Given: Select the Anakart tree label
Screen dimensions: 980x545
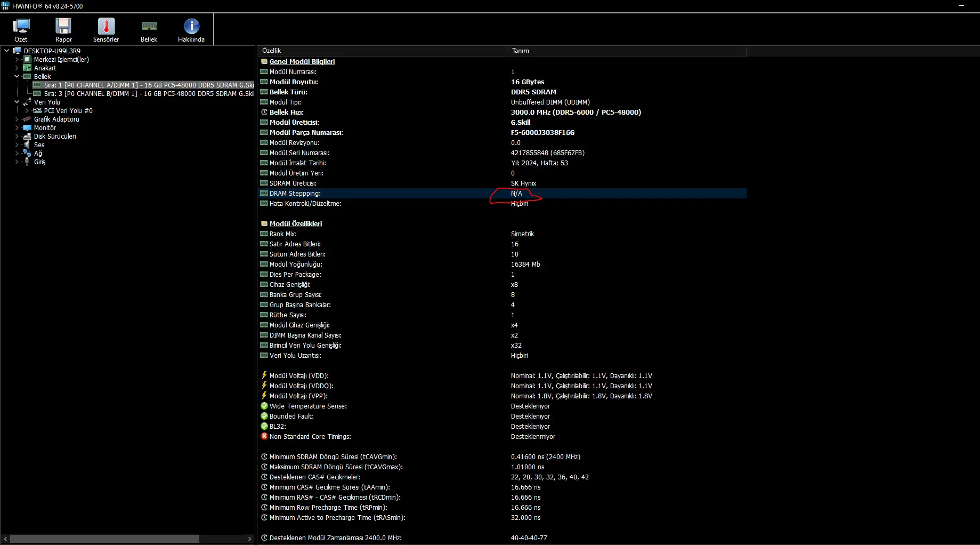Looking at the screenshot, I should tap(45, 68).
